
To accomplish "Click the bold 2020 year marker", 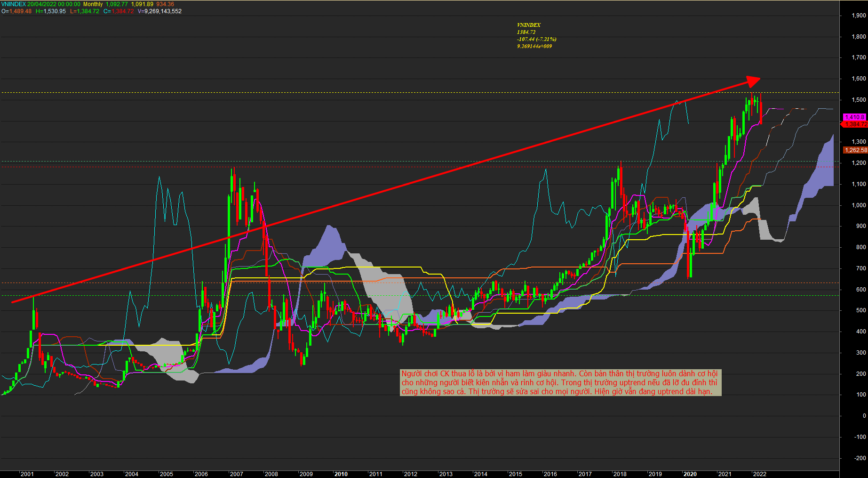I will click(x=690, y=474).
